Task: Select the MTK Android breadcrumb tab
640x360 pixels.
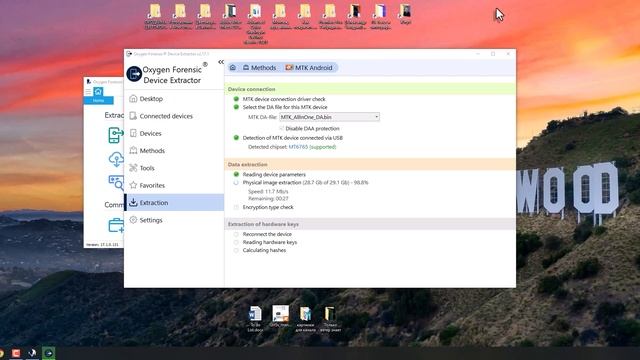Action: click(309, 68)
